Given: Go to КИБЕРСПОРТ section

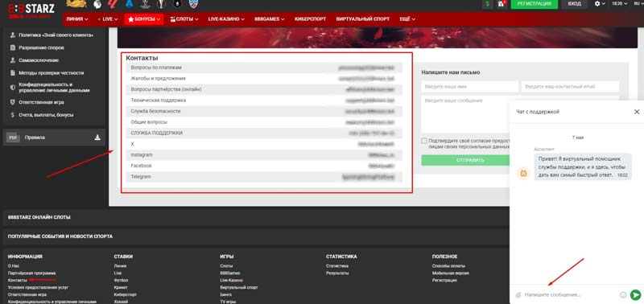Looking at the screenshot, I should pos(310,18).
